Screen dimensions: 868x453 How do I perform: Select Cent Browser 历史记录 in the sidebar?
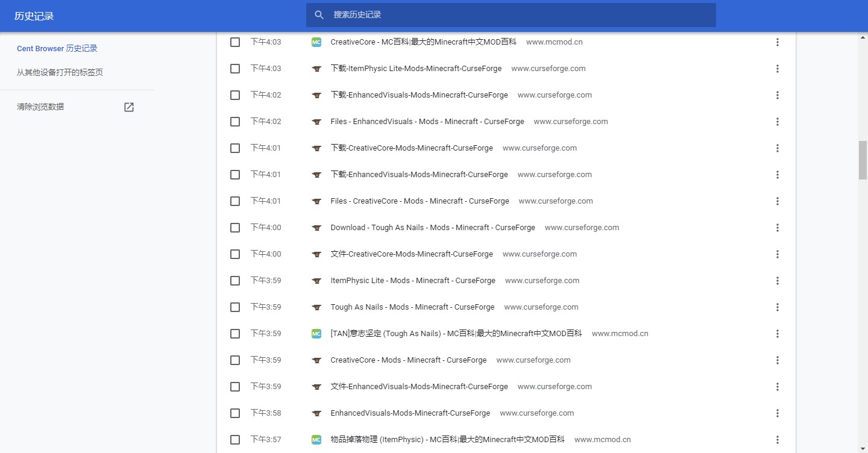coord(57,48)
